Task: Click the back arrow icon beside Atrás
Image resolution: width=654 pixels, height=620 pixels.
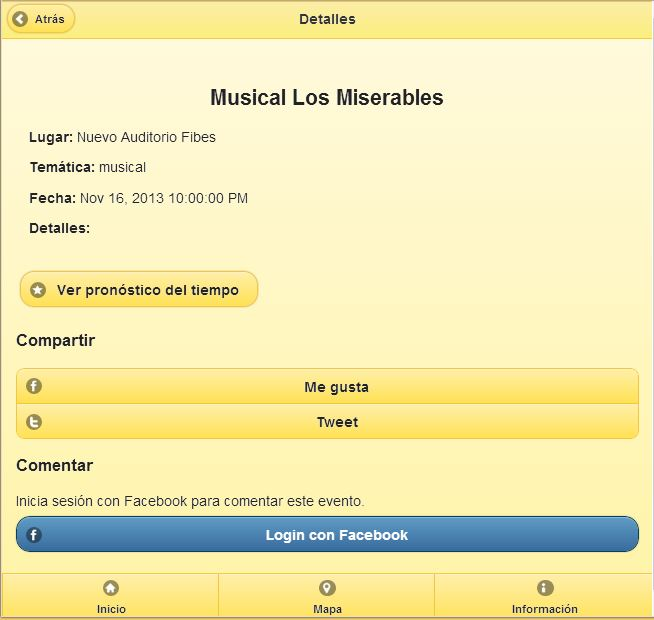Action: (x=20, y=19)
